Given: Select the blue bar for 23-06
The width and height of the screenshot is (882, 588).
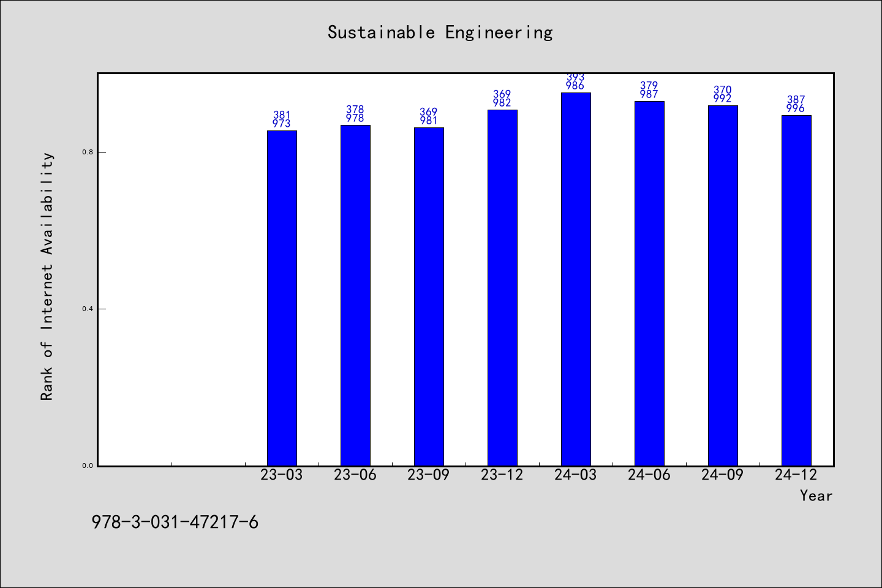Looking at the screenshot, I should 355,296.
